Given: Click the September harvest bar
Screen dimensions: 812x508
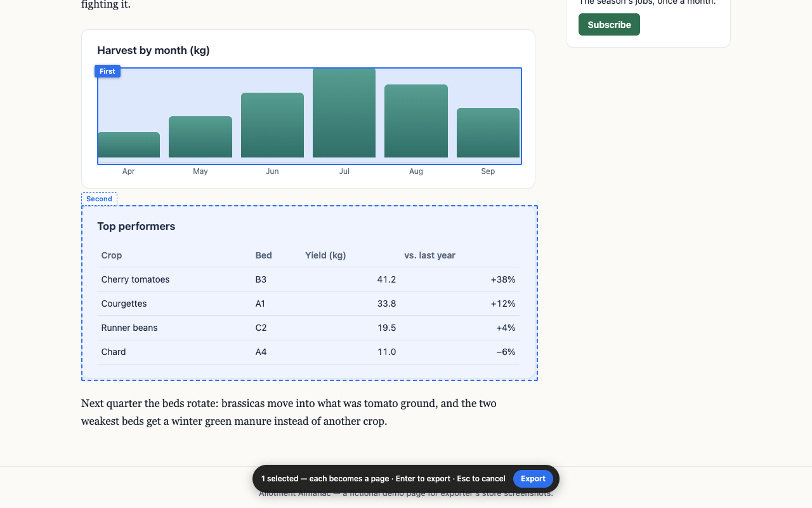Looking at the screenshot, I should coord(488,133).
